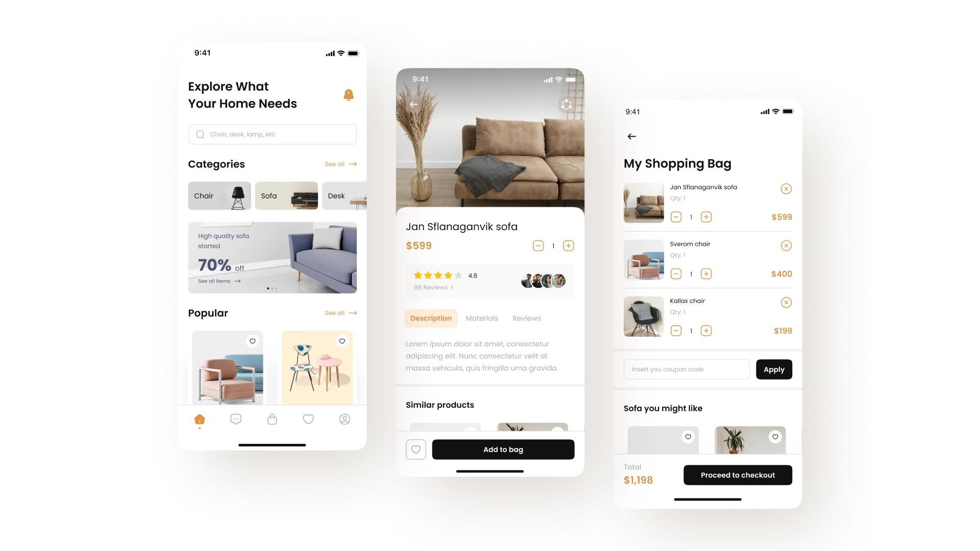This screenshot has height=551, width=980.
Task: Tap Add to bag button on product screen
Action: click(503, 449)
